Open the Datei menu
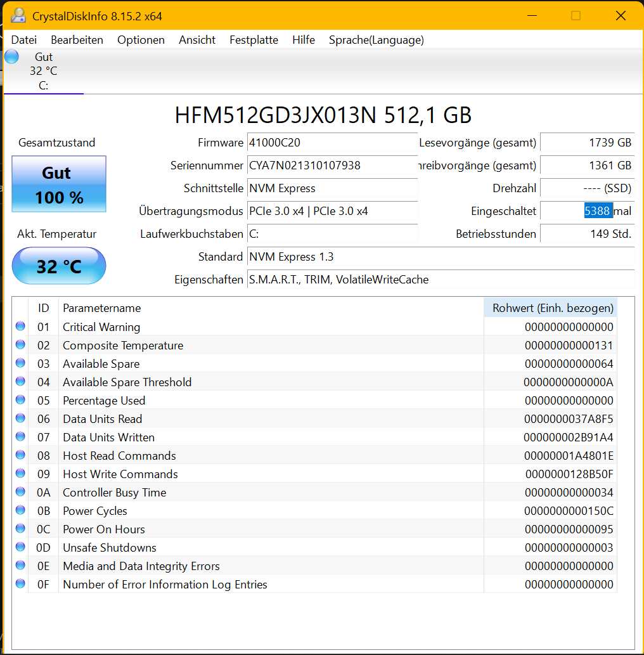This screenshot has width=644, height=655. coord(24,40)
